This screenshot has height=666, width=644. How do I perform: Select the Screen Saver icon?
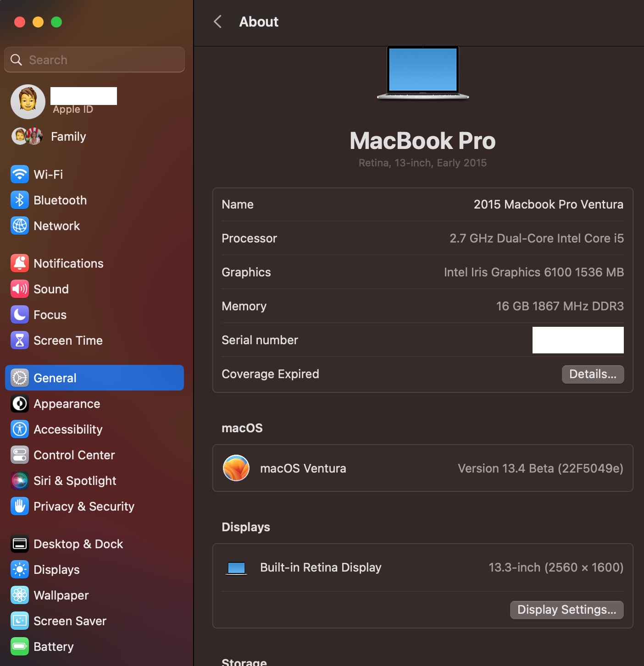20,621
